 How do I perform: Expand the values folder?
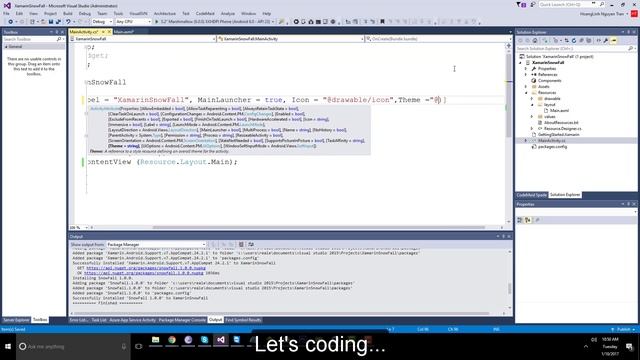pyautogui.click(x=532, y=116)
